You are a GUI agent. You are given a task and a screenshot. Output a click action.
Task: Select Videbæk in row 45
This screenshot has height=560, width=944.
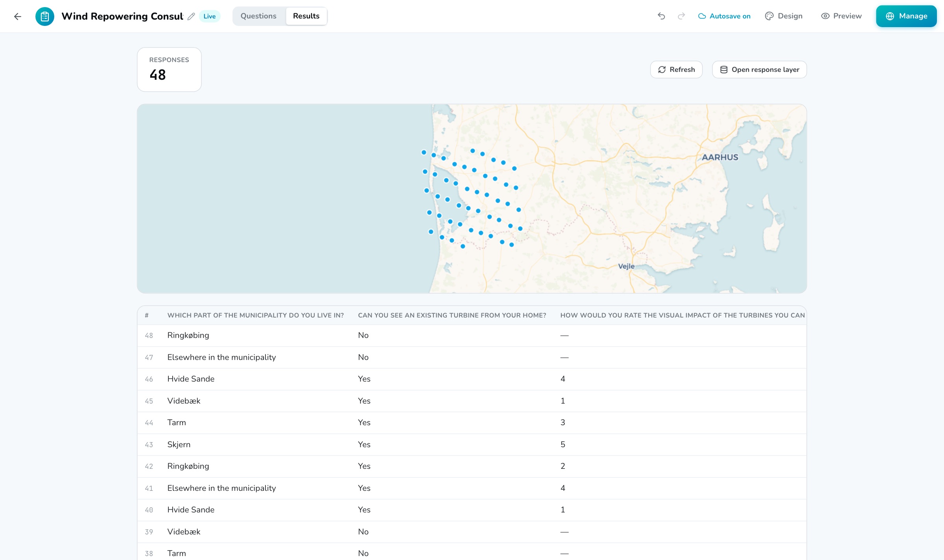coord(184,401)
